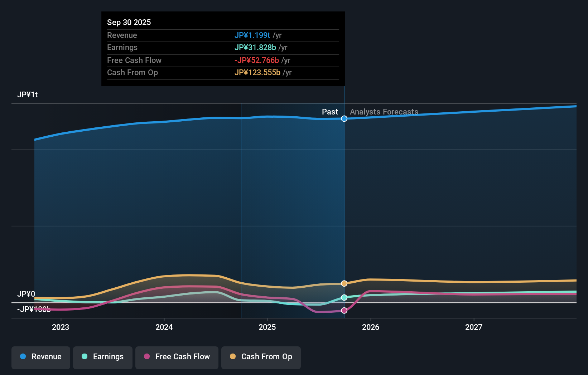Select the Past section label
The height and width of the screenshot is (375, 588).
click(329, 112)
